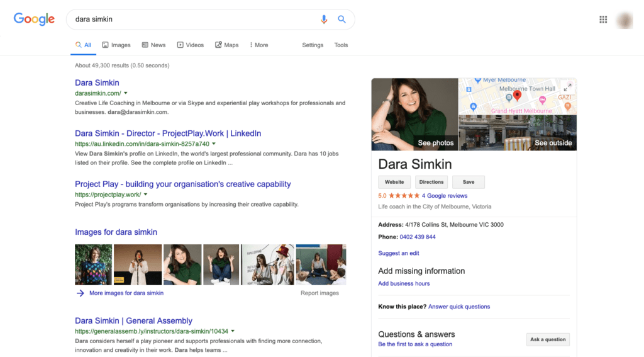The height and width of the screenshot is (357, 644).
Task: Switch to the Images tab
Action: coord(116,45)
